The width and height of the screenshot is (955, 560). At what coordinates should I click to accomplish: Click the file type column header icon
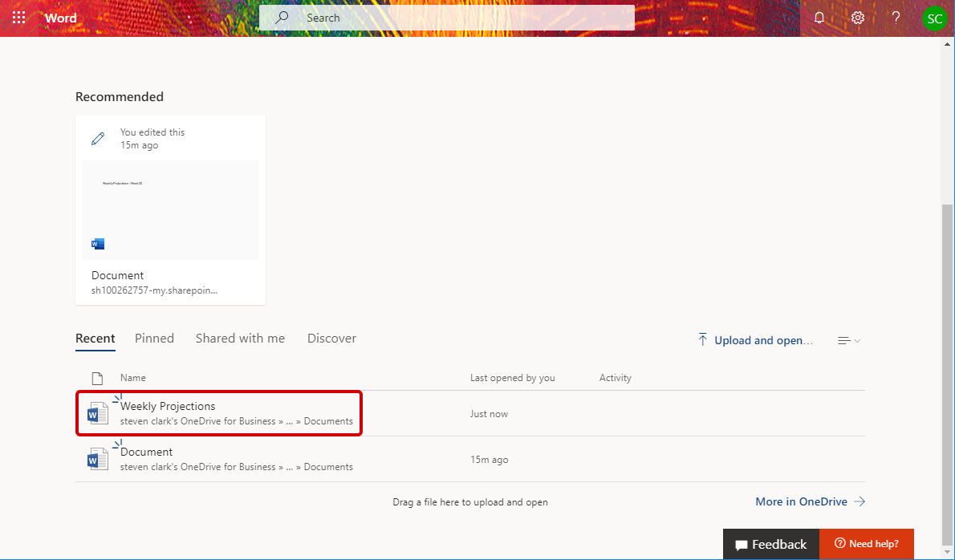[98, 378]
